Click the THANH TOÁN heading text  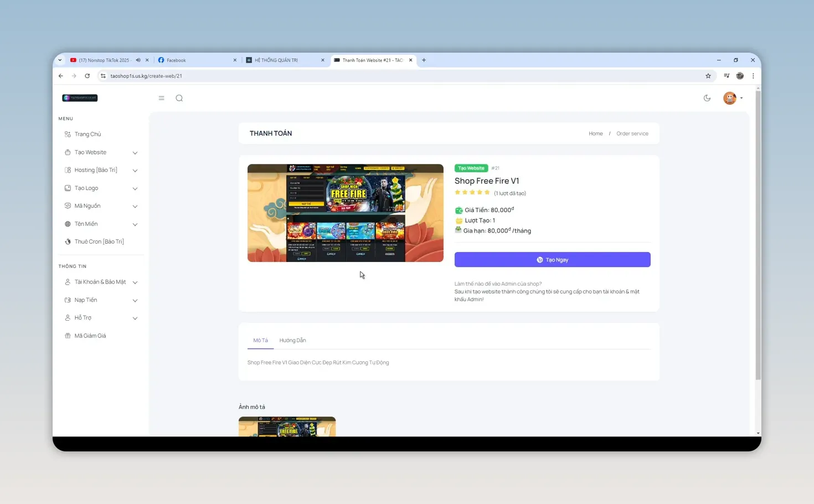(271, 133)
